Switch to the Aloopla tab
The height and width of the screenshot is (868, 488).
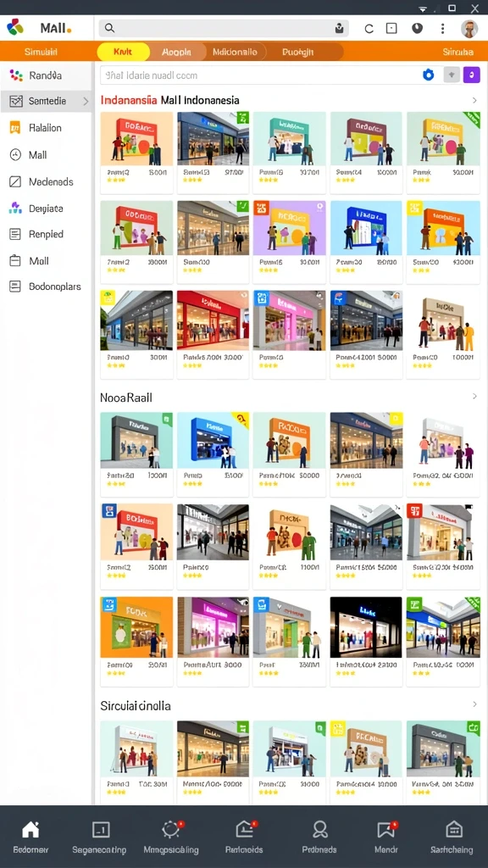click(176, 52)
